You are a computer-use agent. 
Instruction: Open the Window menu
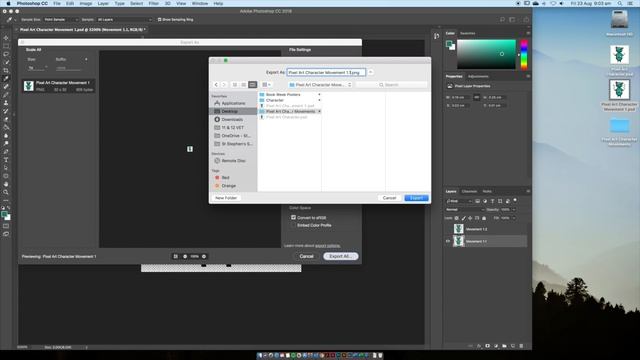200,3
